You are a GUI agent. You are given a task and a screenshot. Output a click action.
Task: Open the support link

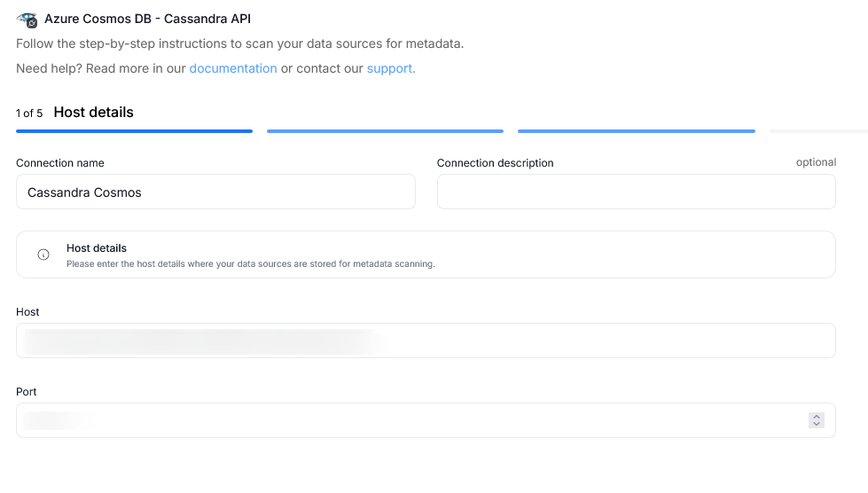click(391, 68)
